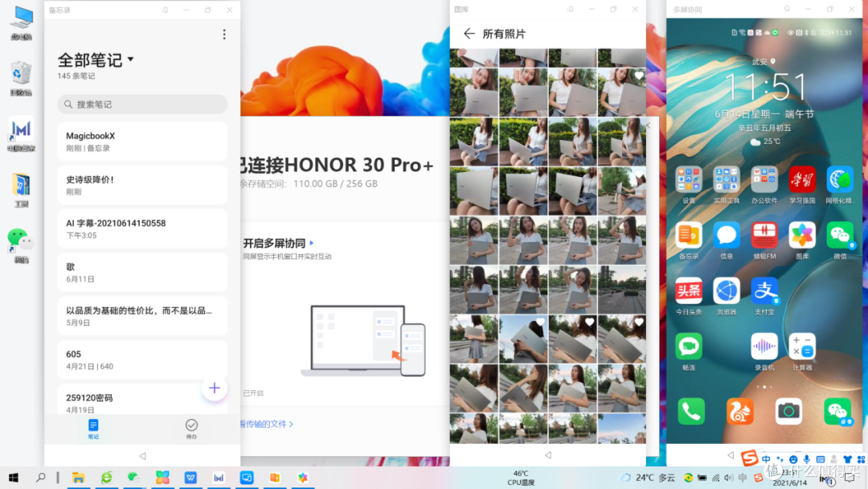Screen dimensions: 868x489
Task: Open the three-dot menu in Notes window
Action: coord(224,35)
